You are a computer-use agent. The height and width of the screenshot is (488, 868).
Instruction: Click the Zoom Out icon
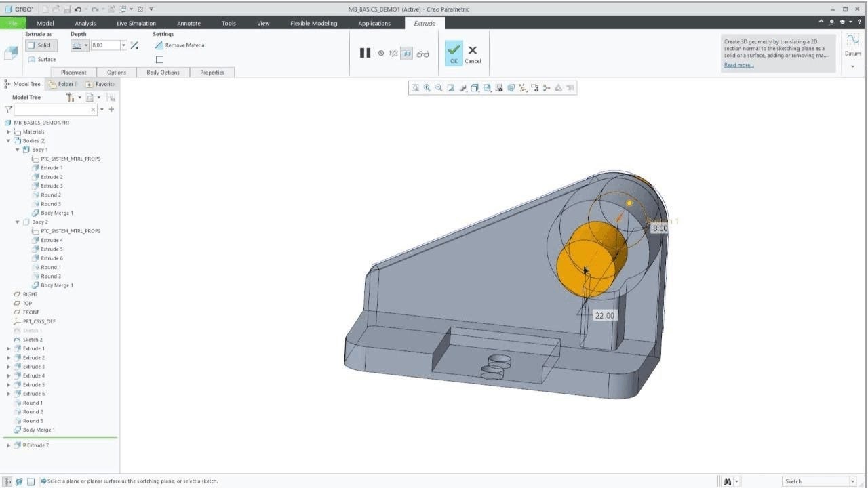pyautogui.click(x=439, y=87)
